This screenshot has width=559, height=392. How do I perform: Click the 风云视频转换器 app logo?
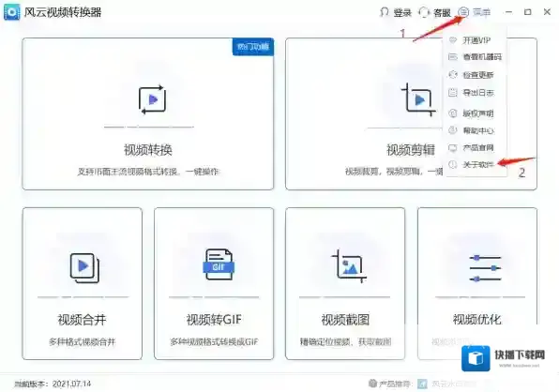point(12,12)
